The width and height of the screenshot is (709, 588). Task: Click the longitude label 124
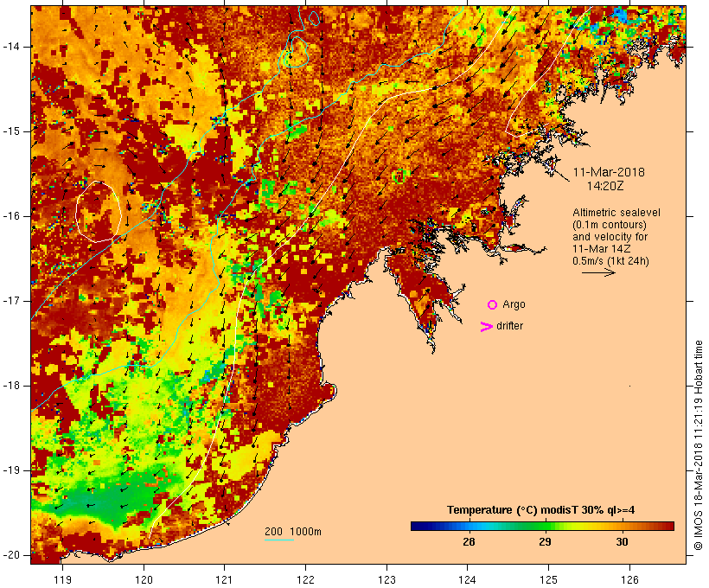pyautogui.click(x=467, y=579)
